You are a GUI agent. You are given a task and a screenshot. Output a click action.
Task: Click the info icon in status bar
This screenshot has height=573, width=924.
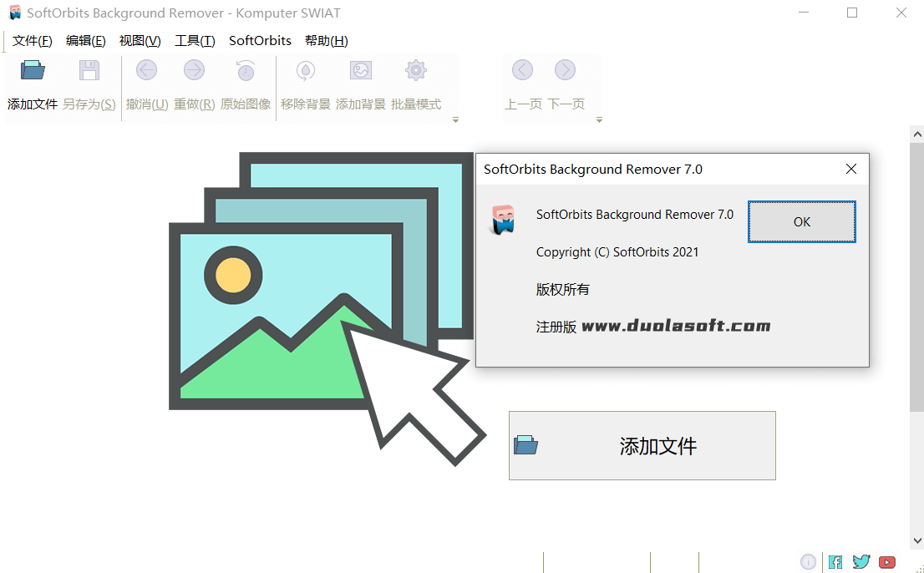tap(808, 562)
